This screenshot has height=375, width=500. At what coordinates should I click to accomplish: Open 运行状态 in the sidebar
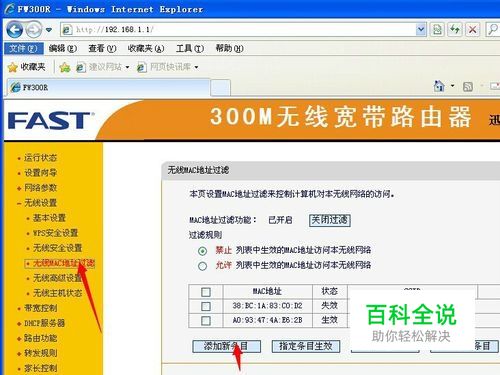click(x=40, y=158)
